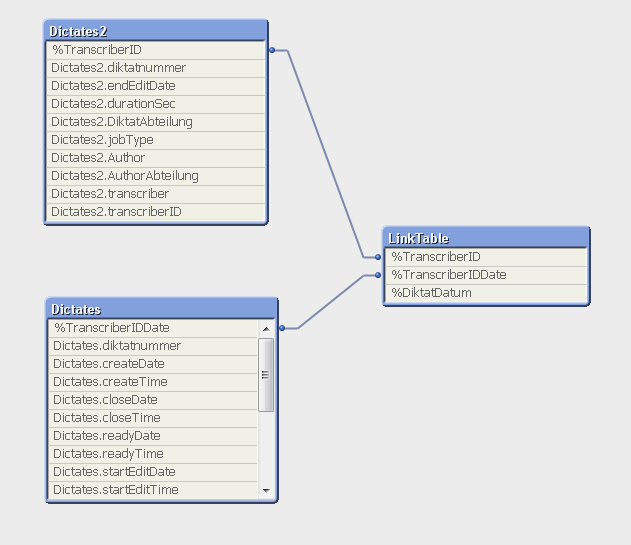Select %DiktatDatum field in LinkTable

(486, 293)
